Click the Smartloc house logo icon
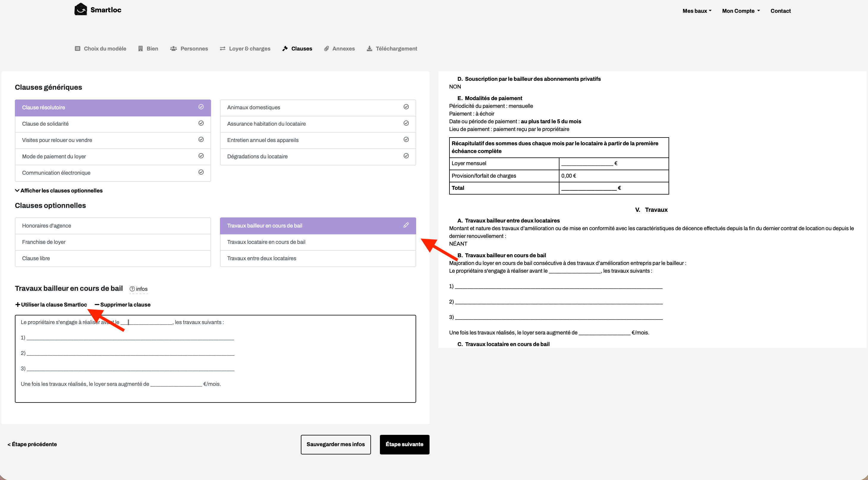The image size is (868, 480). (81, 9)
